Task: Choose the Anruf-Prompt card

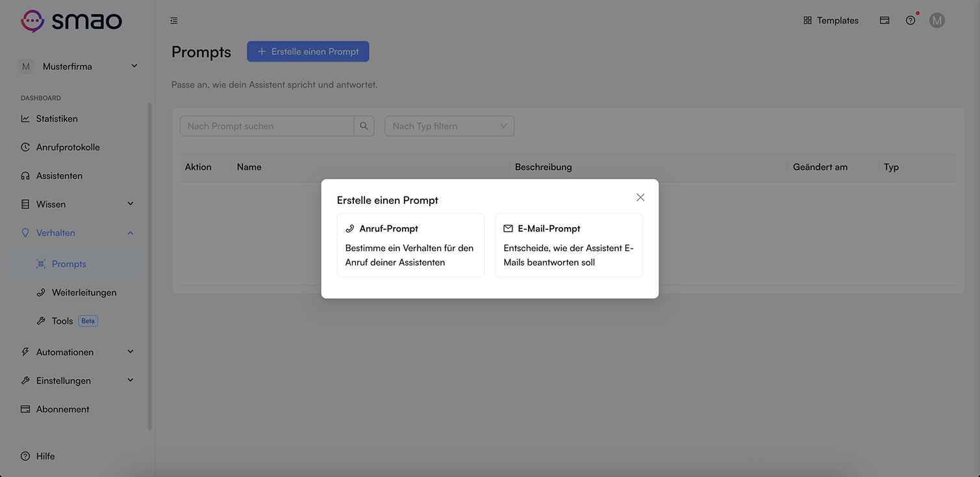Action: (x=410, y=245)
